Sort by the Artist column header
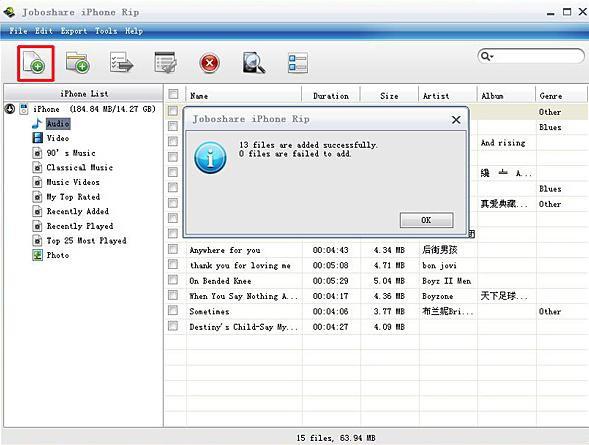This screenshot has height=445, width=589. point(448,96)
